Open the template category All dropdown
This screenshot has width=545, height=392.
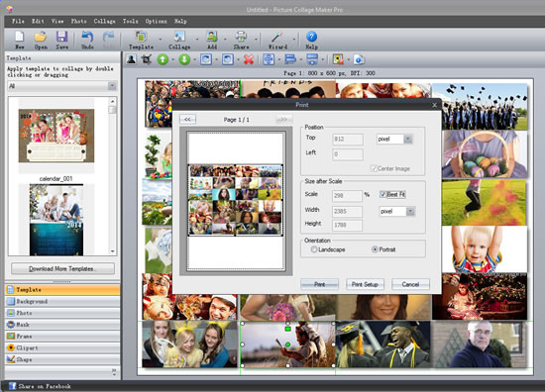tap(62, 86)
